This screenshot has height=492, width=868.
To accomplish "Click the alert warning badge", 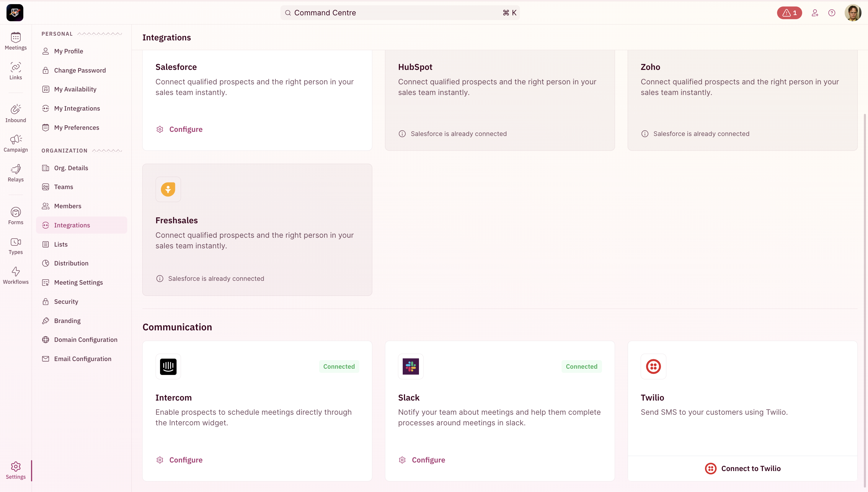I will pos(789,13).
